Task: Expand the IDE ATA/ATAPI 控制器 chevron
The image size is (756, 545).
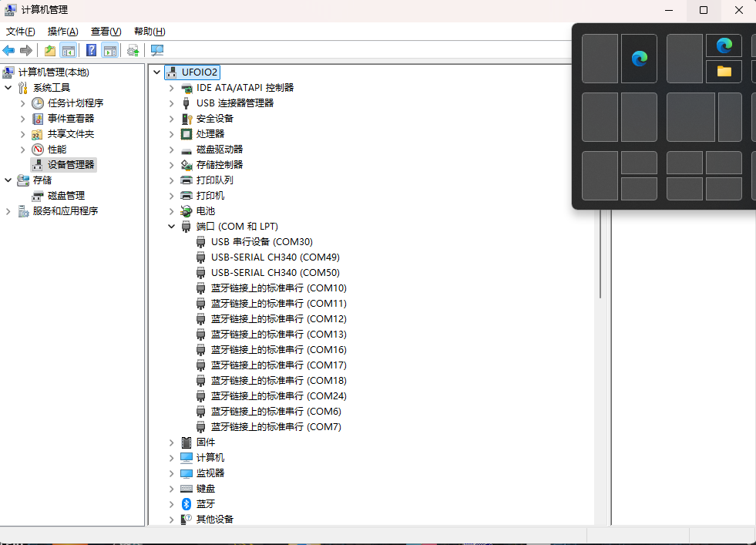Action: coord(172,88)
